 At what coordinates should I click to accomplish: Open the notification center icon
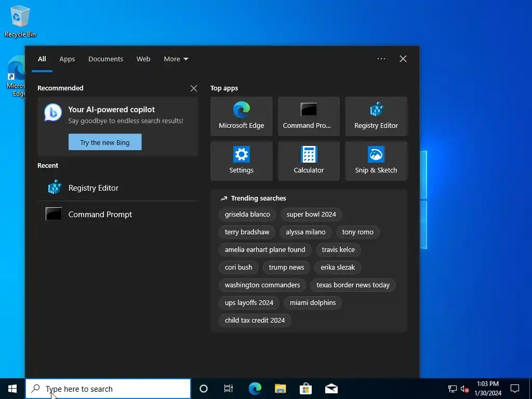[515, 389]
